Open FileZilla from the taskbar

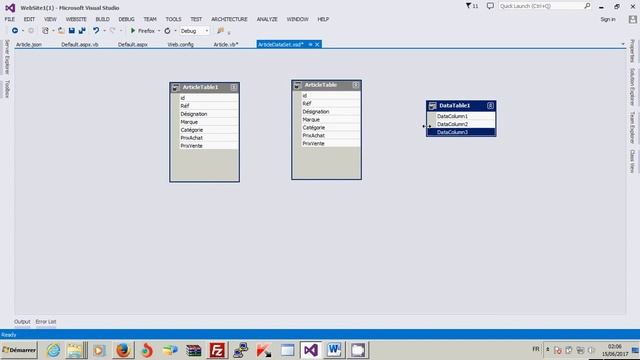(217, 350)
